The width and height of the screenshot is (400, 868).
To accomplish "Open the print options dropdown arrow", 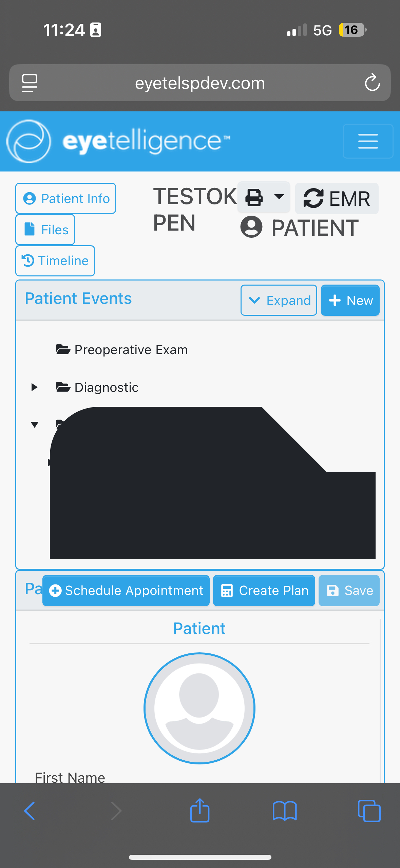I will pyautogui.click(x=279, y=197).
